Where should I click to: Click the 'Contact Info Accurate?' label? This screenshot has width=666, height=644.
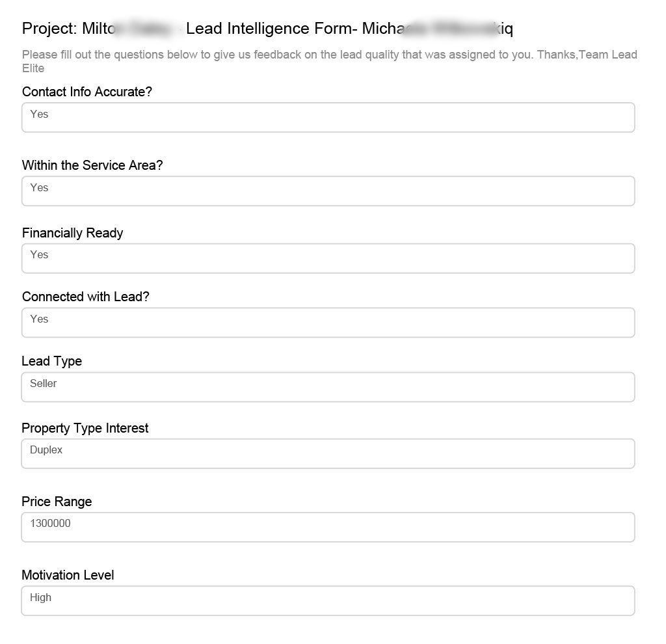pyautogui.click(x=87, y=92)
